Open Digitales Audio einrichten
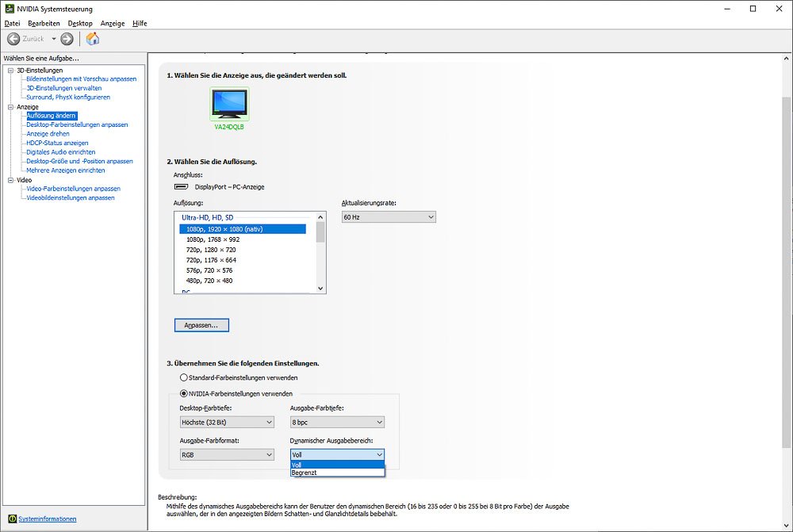Viewport: 793px width, 532px height. [61, 152]
